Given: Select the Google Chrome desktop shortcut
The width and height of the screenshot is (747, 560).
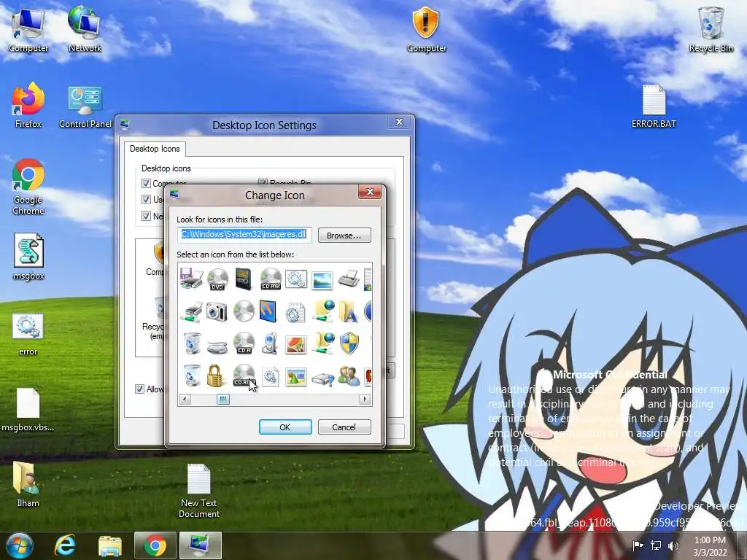Looking at the screenshot, I should [x=28, y=187].
